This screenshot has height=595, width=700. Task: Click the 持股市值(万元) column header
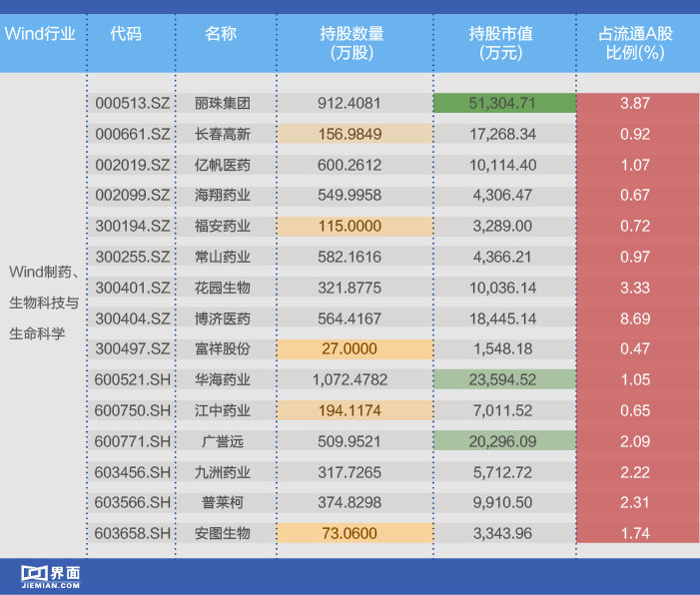[501, 43]
